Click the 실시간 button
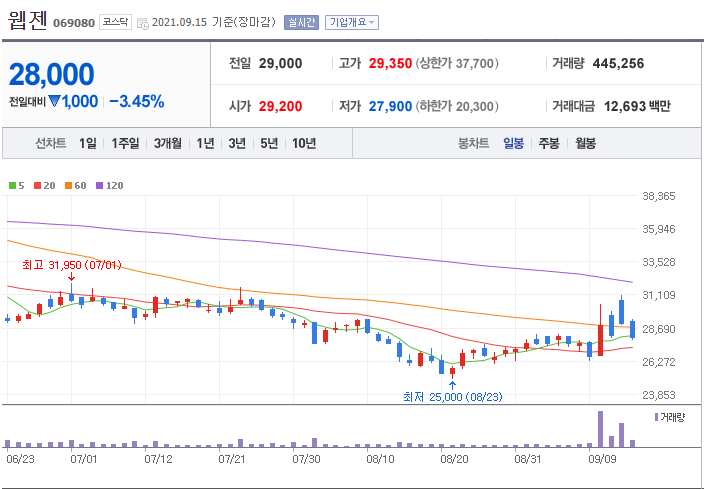 coord(301,22)
